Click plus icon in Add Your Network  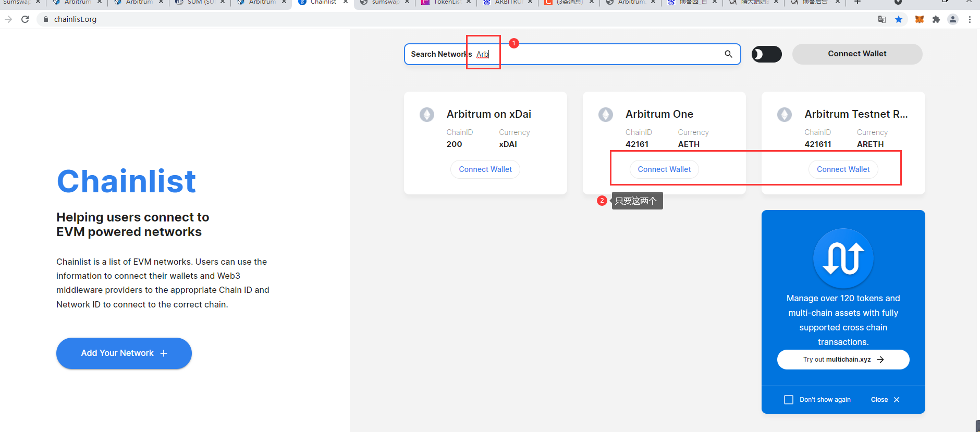pyautogui.click(x=164, y=353)
